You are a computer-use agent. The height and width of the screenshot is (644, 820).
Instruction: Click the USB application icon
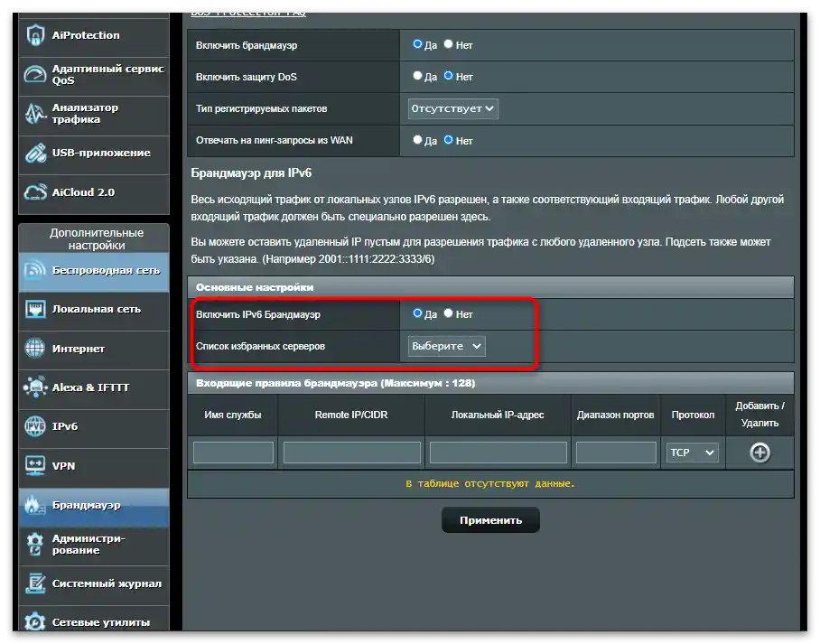pos(35,153)
